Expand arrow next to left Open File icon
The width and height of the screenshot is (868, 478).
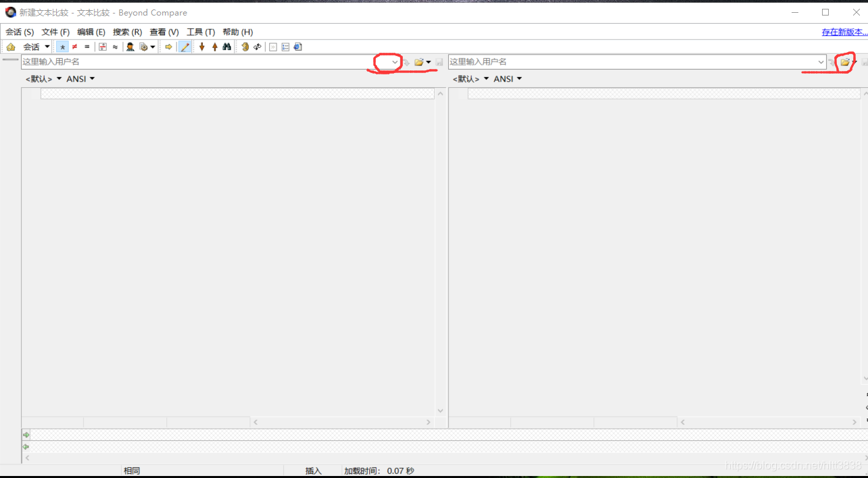click(x=429, y=62)
